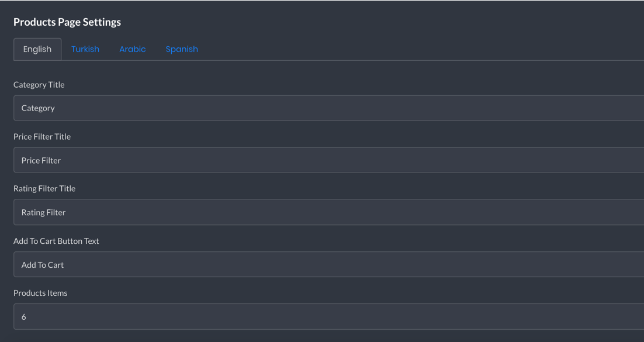This screenshot has width=644, height=342.
Task: Click the Products Page Settings heading
Action: coord(67,22)
